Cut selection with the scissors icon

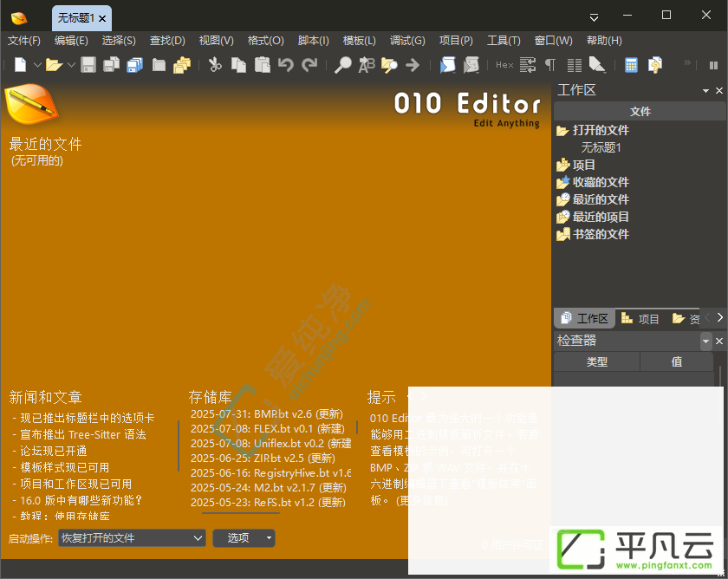pyautogui.click(x=215, y=65)
